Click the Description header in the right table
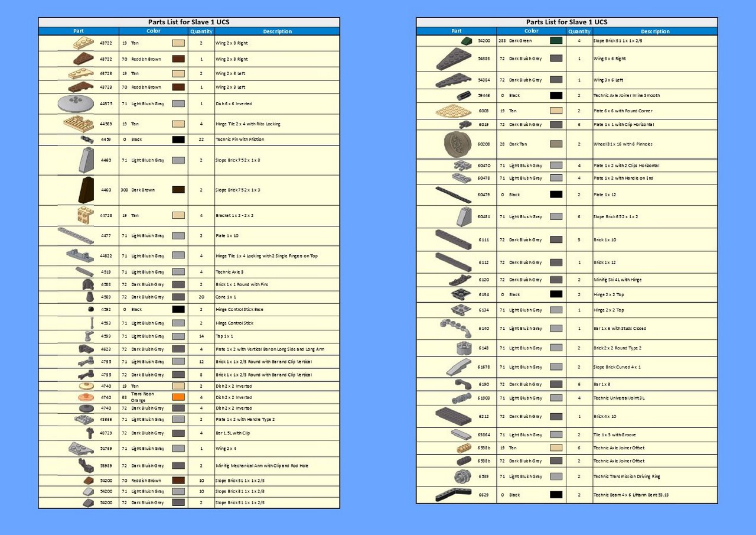756x535 pixels. tap(655, 31)
